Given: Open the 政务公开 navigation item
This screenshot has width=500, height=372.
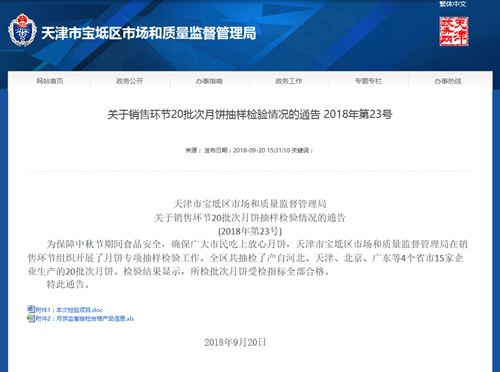Looking at the screenshot, I should pos(130,81).
